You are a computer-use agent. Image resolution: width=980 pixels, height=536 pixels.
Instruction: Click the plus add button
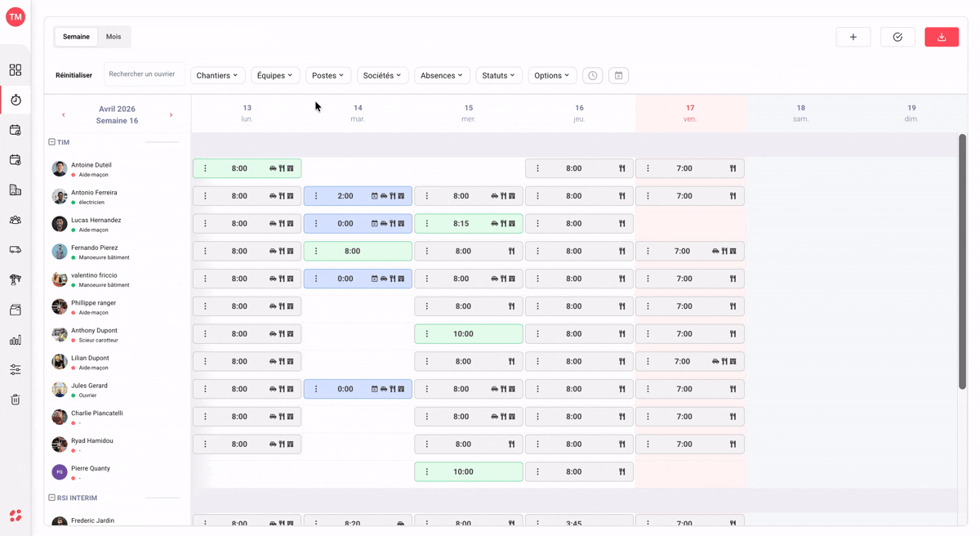(x=853, y=37)
